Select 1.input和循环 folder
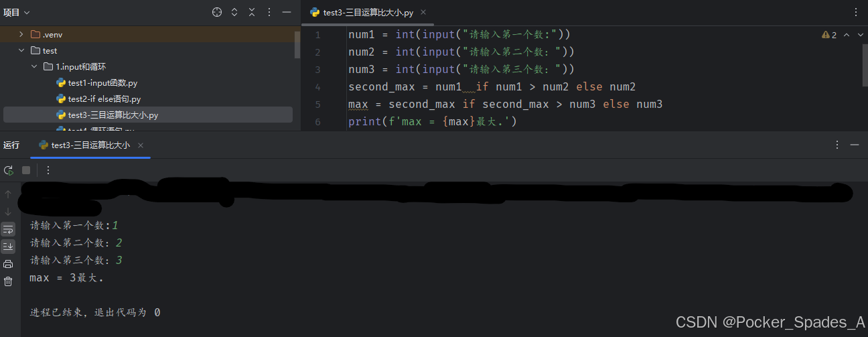868x337 pixels. pos(147,66)
